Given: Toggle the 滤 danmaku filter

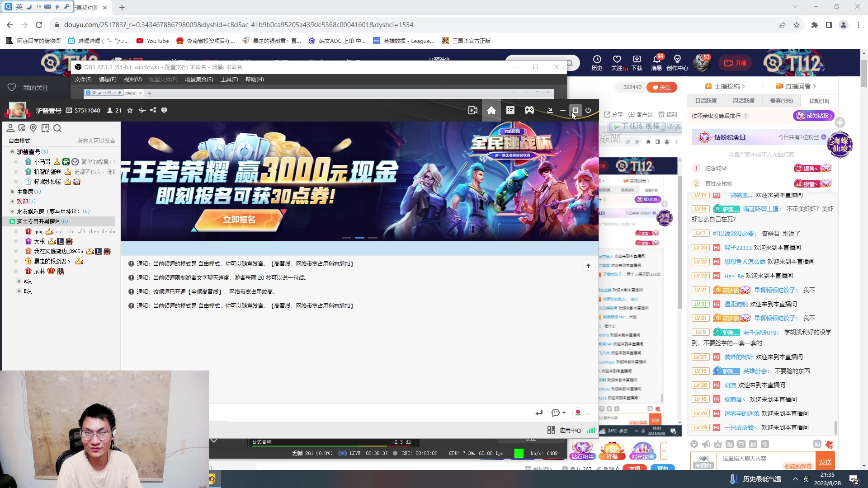Looking at the screenshot, I should (x=817, y=444).
